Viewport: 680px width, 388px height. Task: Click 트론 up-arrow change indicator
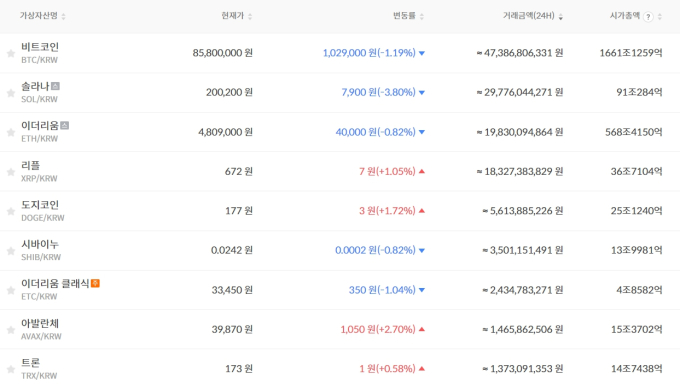pos(422,369)
